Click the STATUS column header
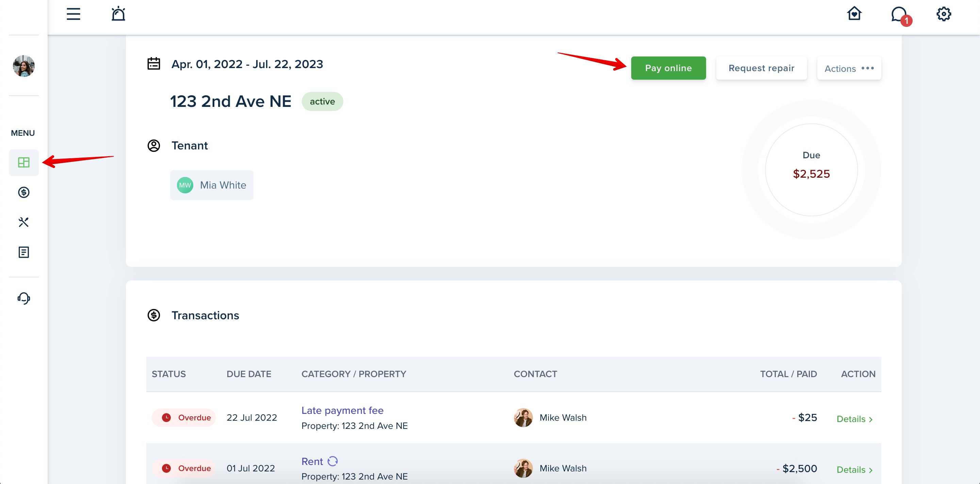The width and height of the screenshot is (980, 484). pos(168,374)
